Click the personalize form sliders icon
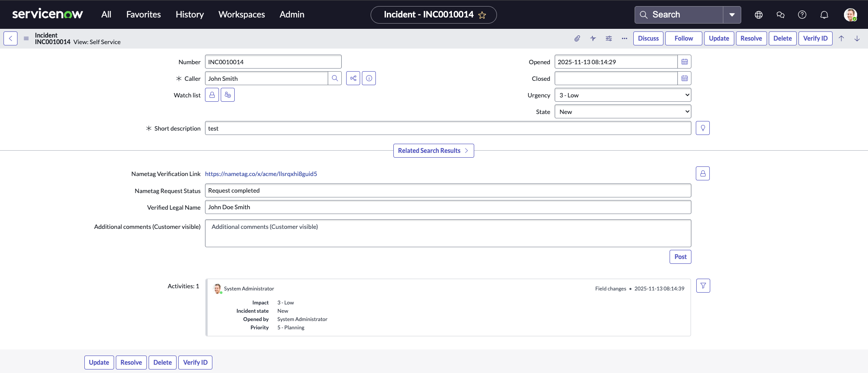The height and width of the screenshot is (373, 868). (x=608, y=38)
